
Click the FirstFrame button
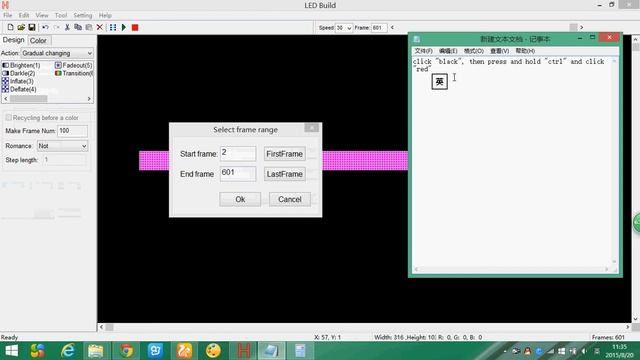pyautogui.click(x=284, y=154)
